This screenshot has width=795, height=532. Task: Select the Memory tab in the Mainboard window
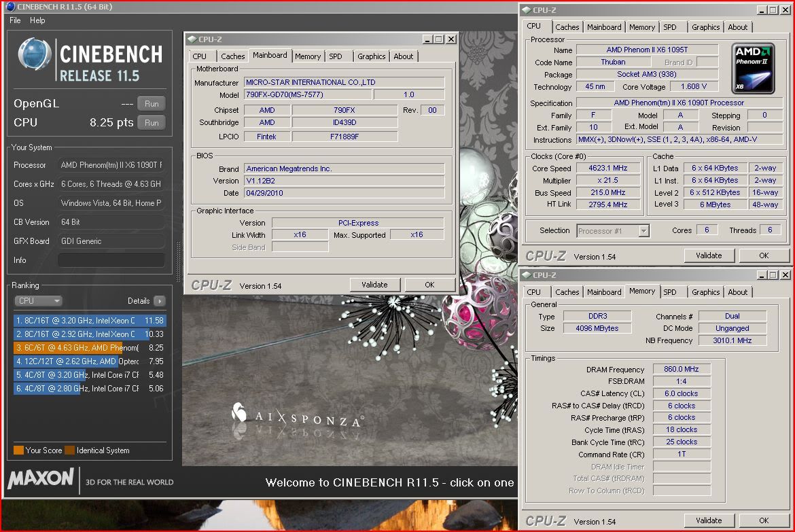(308, 56)
